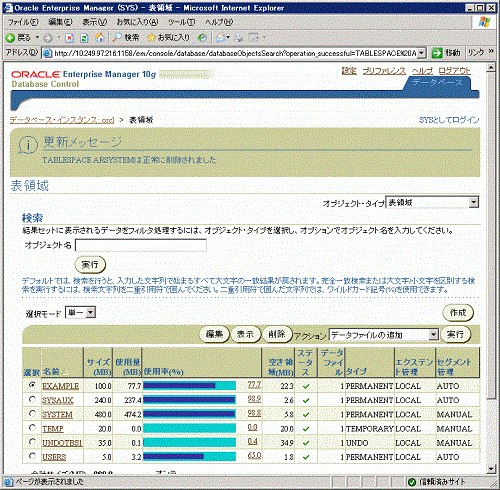The width and height of the screenshot is (500, 490).
Task: Open the selection mode (単一) dropdown
Action: pos(81,313)
